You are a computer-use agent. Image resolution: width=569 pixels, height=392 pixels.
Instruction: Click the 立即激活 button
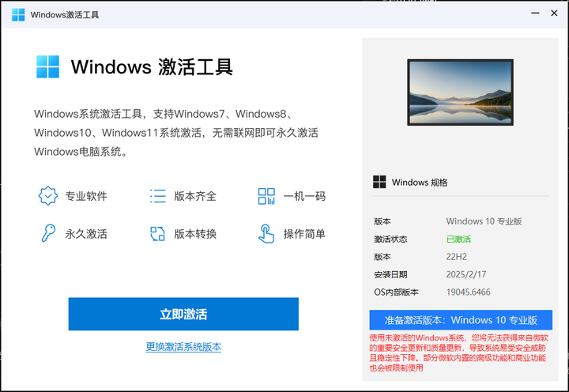(183, 314)
